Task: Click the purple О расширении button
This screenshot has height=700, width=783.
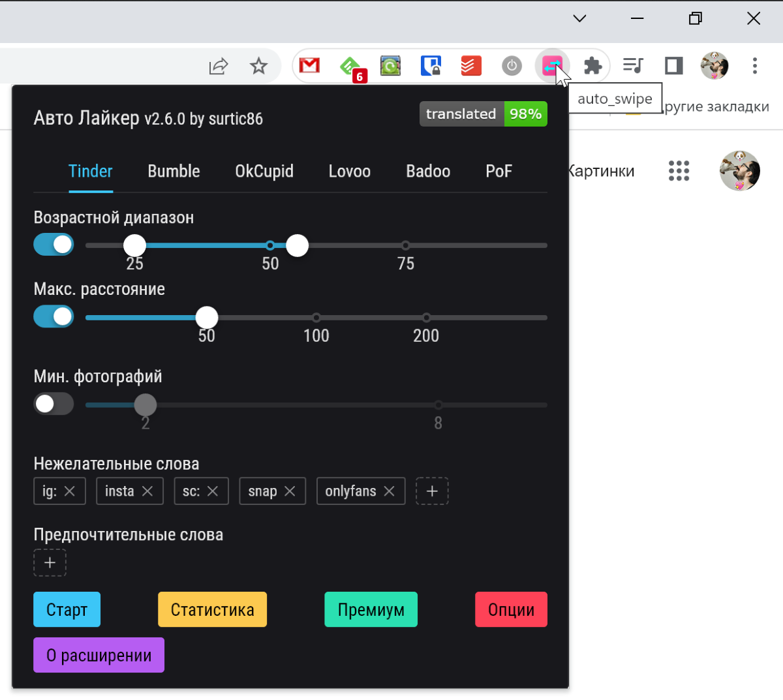Action: 99,655
